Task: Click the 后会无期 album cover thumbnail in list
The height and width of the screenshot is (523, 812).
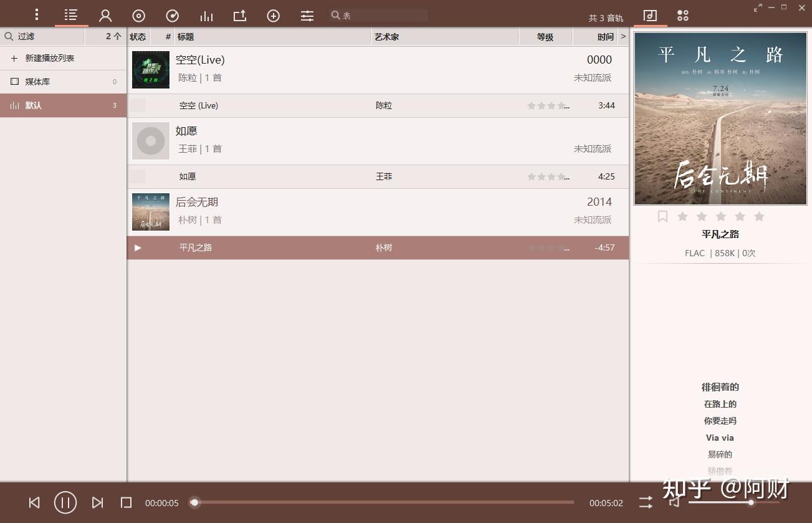Action: pos(151,212)
